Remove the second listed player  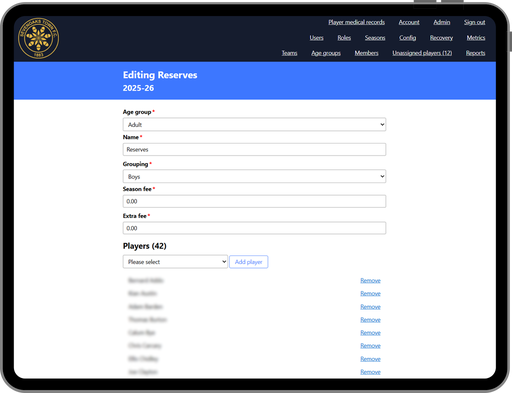[370, 293]
